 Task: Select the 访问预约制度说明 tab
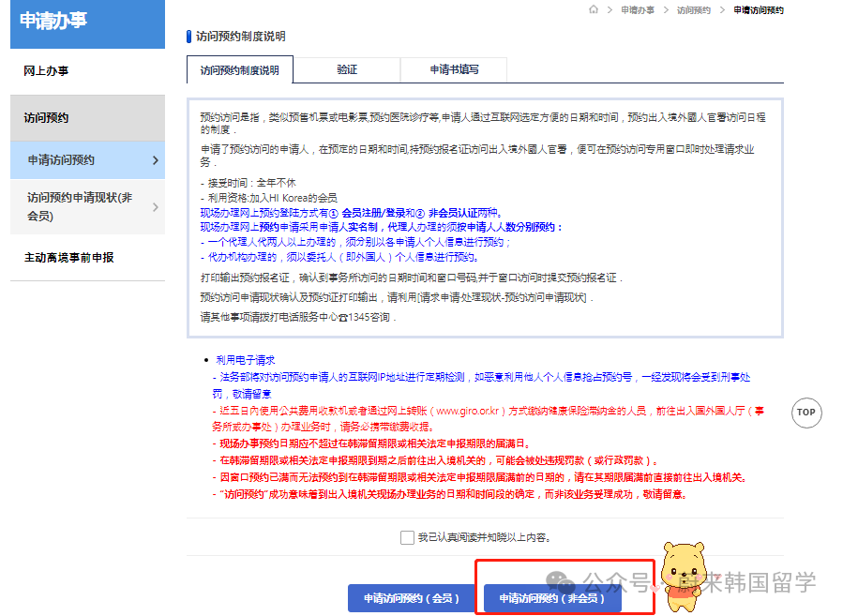(237, 69)
